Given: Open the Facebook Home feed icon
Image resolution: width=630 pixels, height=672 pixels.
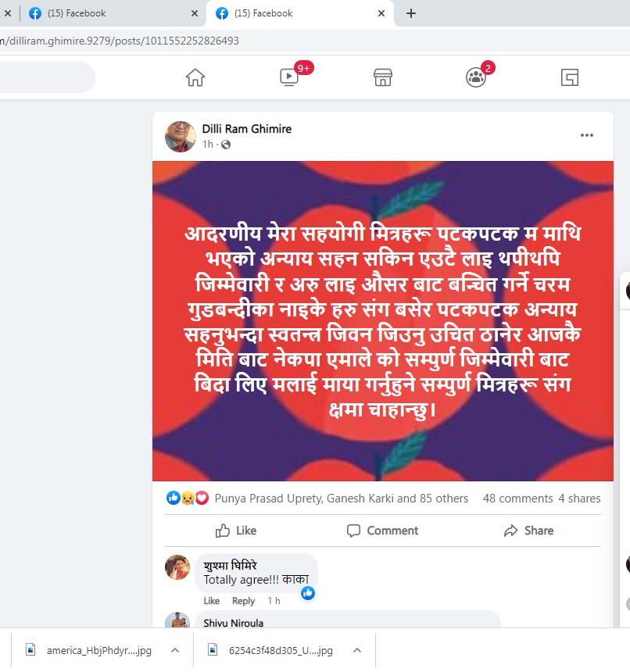Looking at the screenshot, I should [x=195, y=77].
